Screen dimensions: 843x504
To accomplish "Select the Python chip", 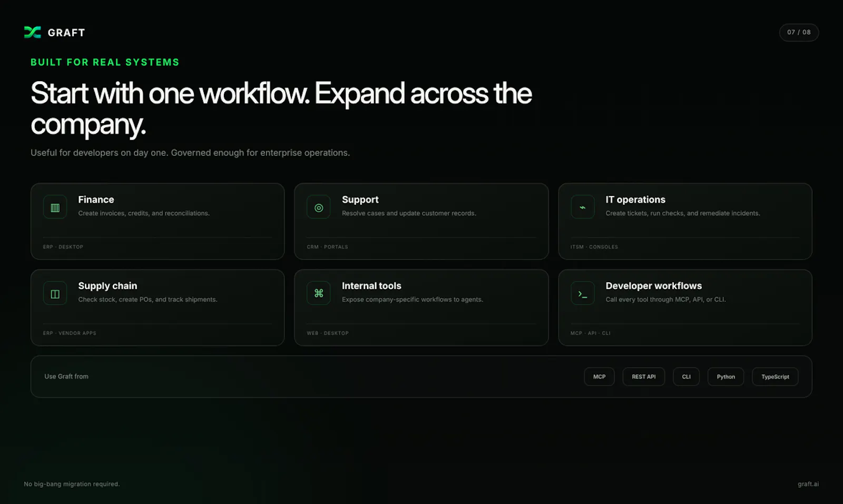I will point(726,377).
